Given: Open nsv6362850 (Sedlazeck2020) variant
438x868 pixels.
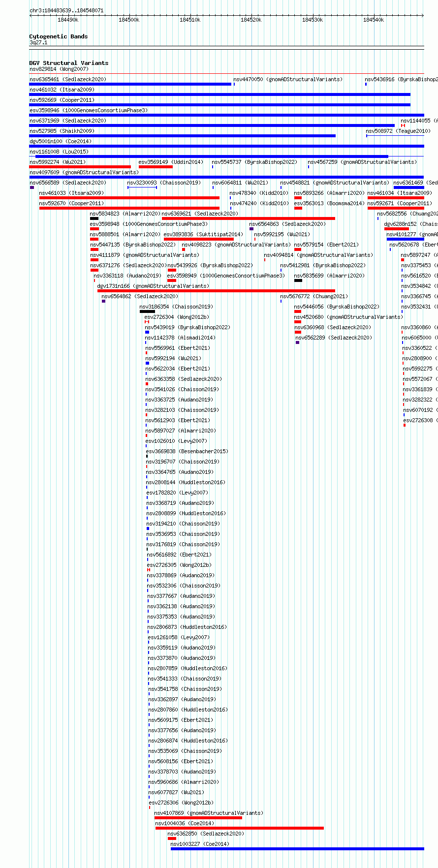Looking at the screenshot, I should coord(206,834).
